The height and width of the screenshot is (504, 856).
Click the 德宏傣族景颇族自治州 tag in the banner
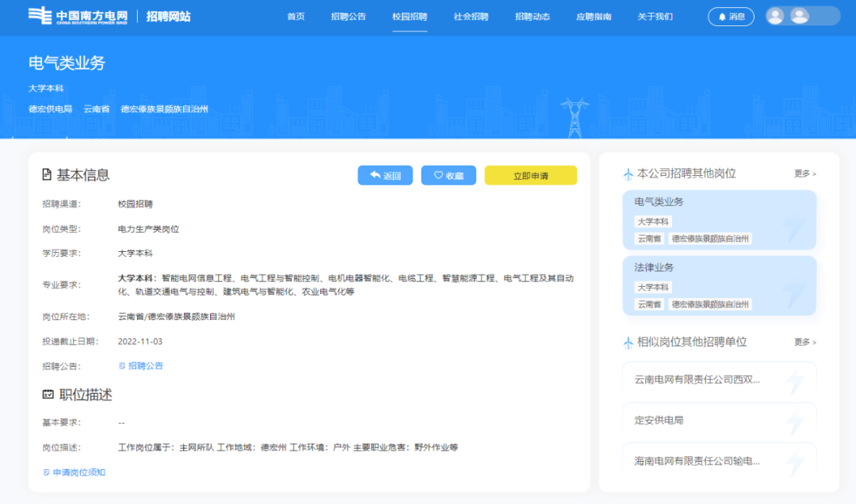click(x=164, y=109)
